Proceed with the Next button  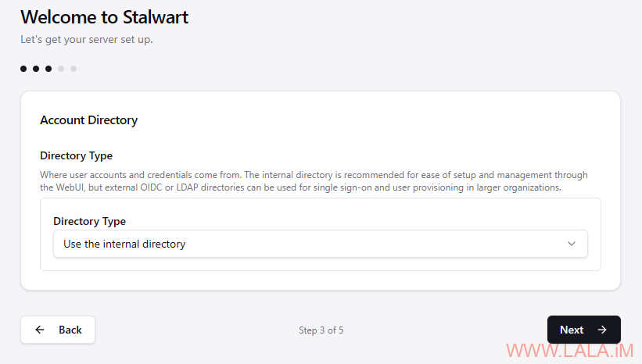tap(584, 330)
